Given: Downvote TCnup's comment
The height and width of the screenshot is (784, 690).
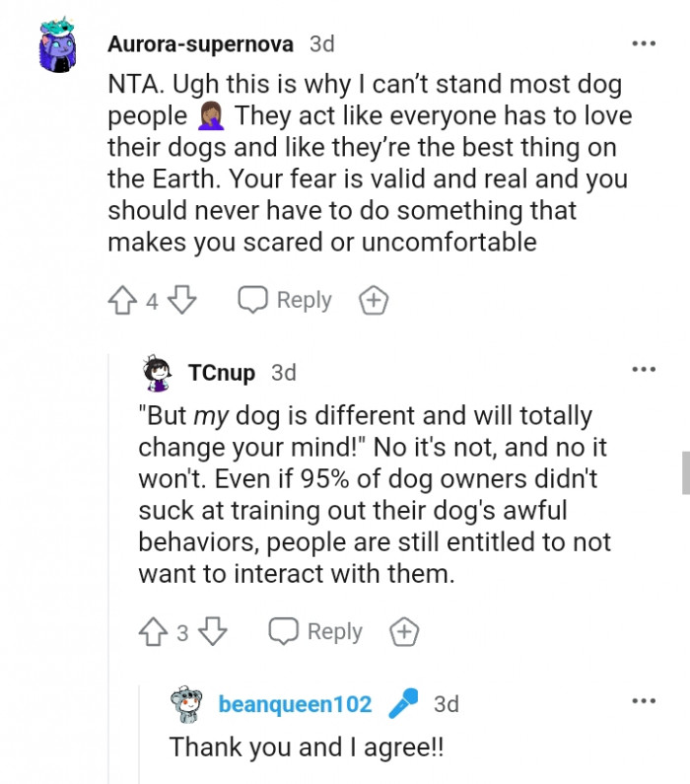Looking at the screenshot, I should (x=214, y=631).
